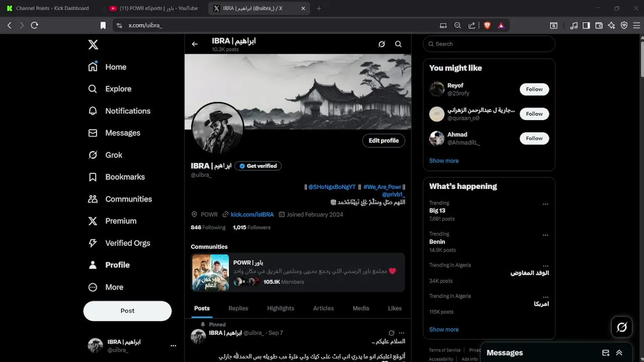
Task: Open Explore page
Action: point(110,89)
